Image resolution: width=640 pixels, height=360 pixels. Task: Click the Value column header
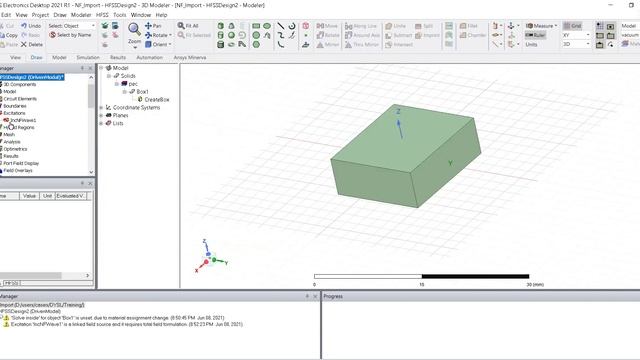(x=29, y=196)
